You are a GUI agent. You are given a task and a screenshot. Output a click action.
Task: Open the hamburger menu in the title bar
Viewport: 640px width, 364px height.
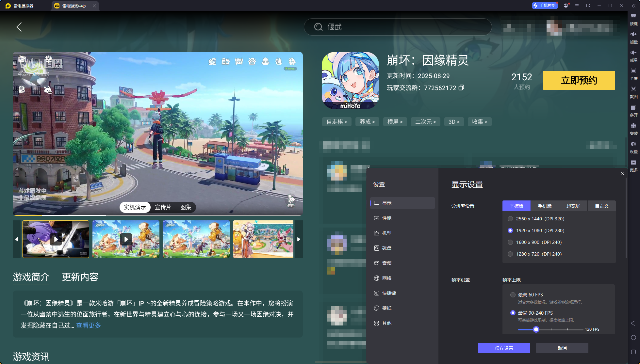(x=577, y=6)
